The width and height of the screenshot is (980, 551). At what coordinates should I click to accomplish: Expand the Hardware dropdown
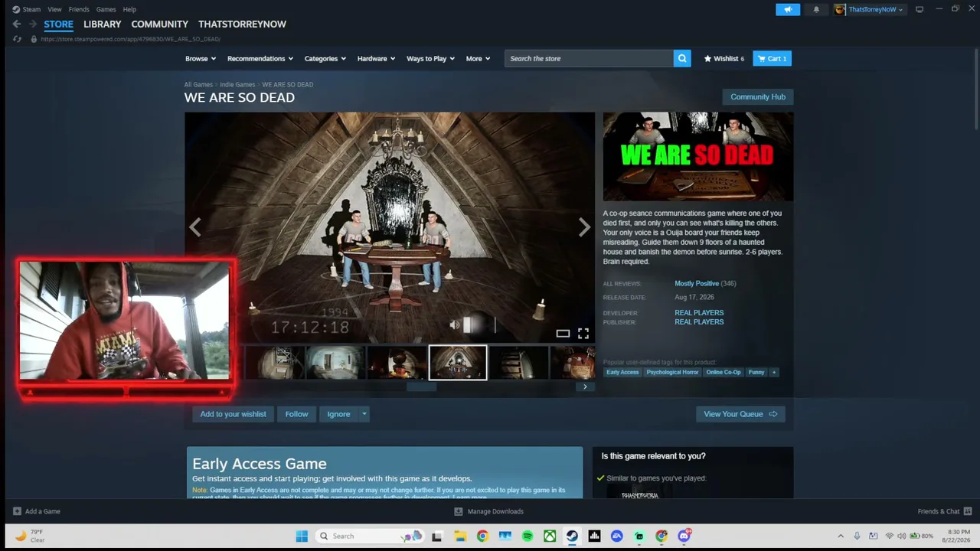pos(376,58)
